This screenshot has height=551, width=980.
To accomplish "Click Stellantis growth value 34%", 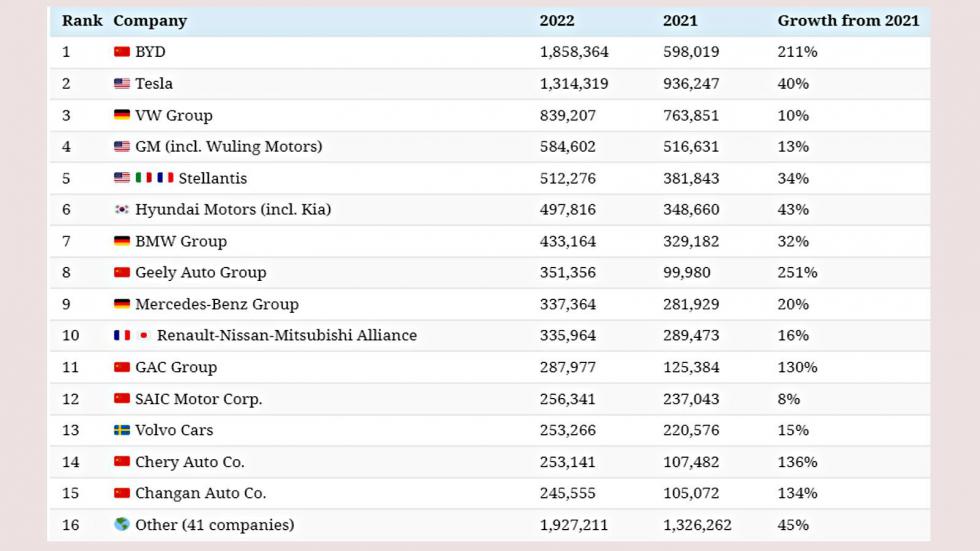I will pyautogui.click(x=792, y=178).
